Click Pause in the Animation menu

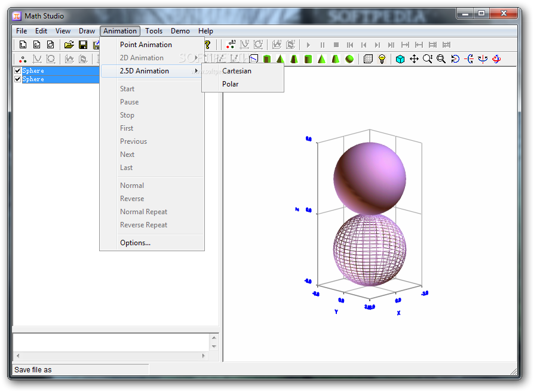129,102
